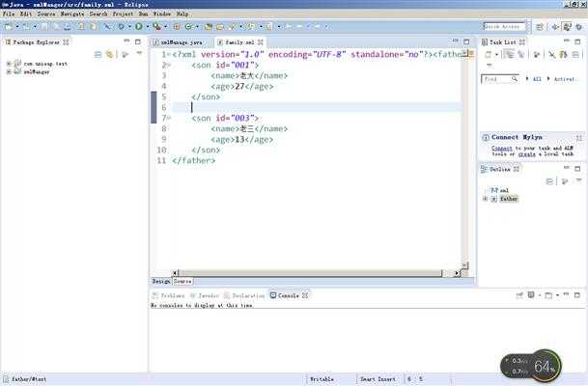This screenshot has width=588, height=386.
Task: Click the Display Selected Console icon
Action: tap(531, 295)
